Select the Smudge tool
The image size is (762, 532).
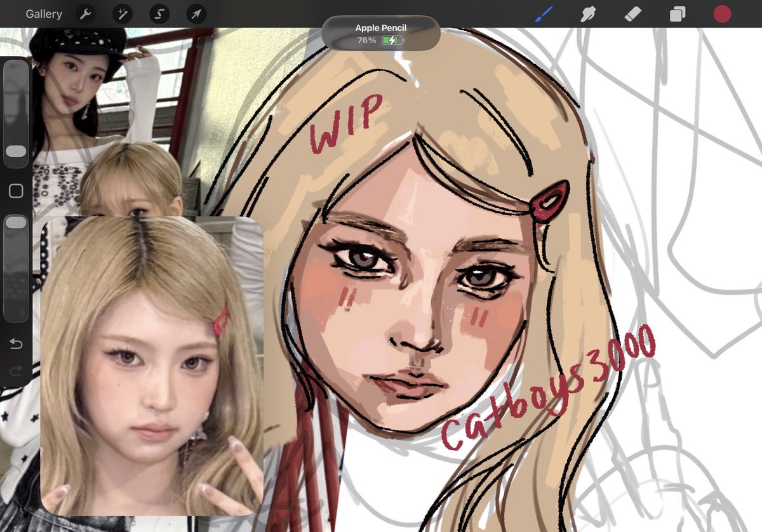point(588,14)
